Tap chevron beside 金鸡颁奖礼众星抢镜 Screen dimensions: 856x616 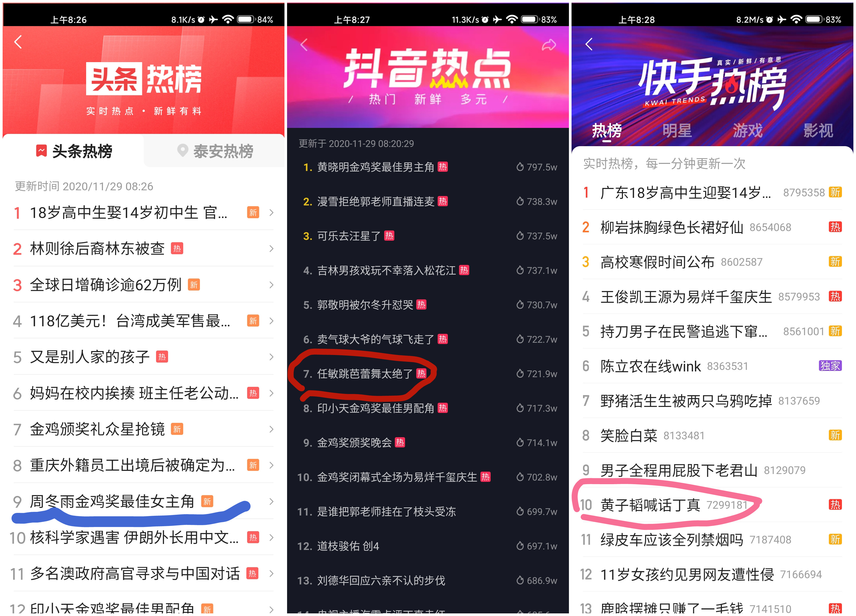pos(271,429)
